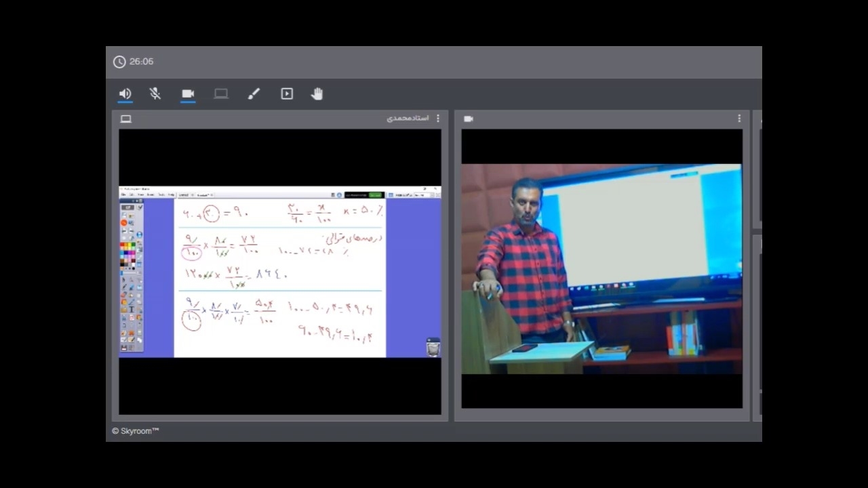Select the Text tool in shared whiteboard palette
Viewport: 868px width, 488px height.
132,310
